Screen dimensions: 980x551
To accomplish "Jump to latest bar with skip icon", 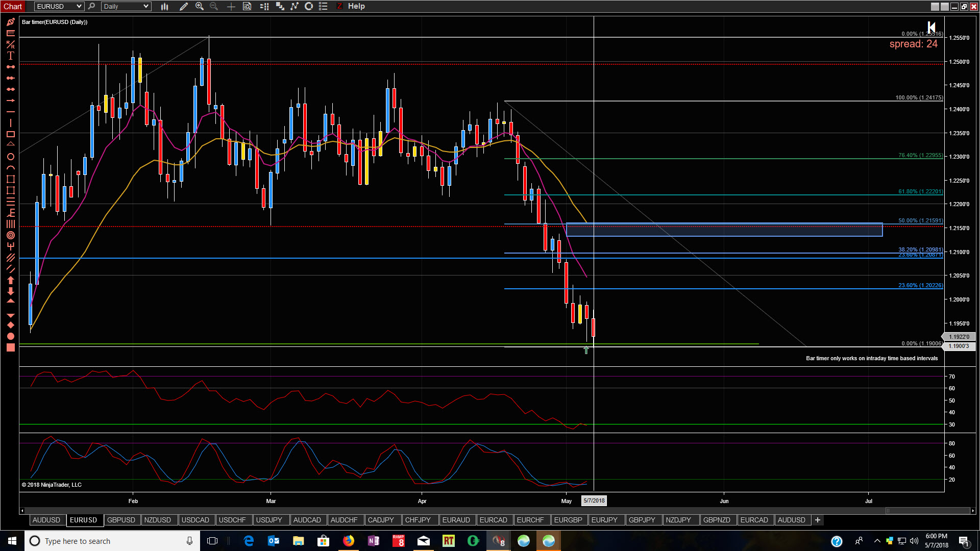I will tap(932, 27).
